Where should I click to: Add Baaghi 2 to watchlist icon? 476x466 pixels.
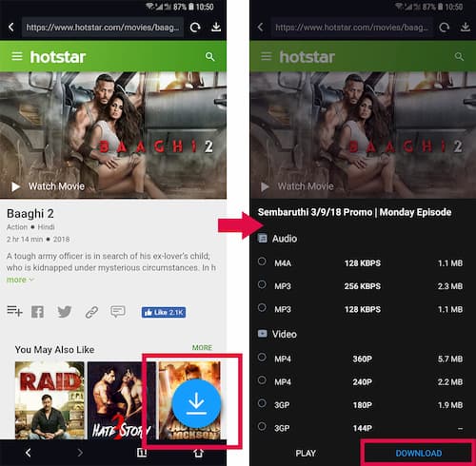pos(14,311)
